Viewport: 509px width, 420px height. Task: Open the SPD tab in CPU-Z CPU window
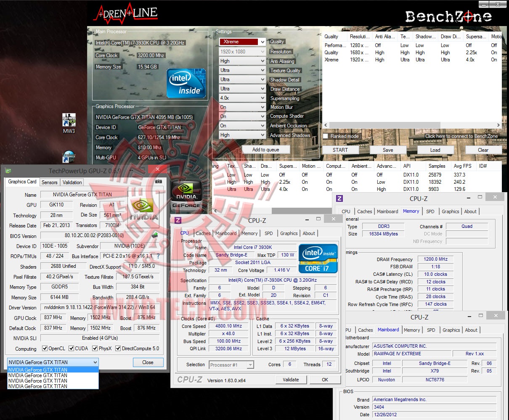coord(268,233)
